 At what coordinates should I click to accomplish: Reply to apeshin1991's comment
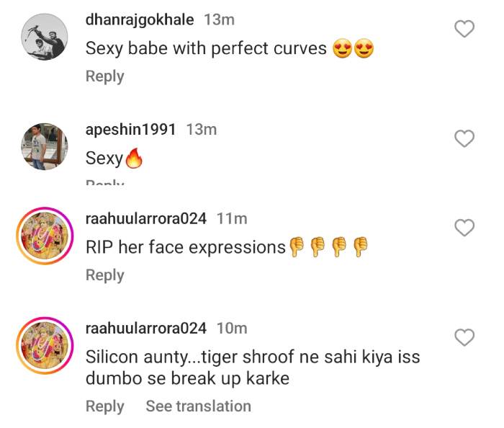click(104, 183)
